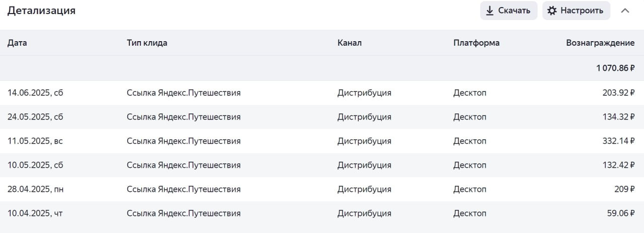Click the 10.04.2025, чт date cell
Image resolution: width=644 pixels, height=233 pixels.
[35, 213]
